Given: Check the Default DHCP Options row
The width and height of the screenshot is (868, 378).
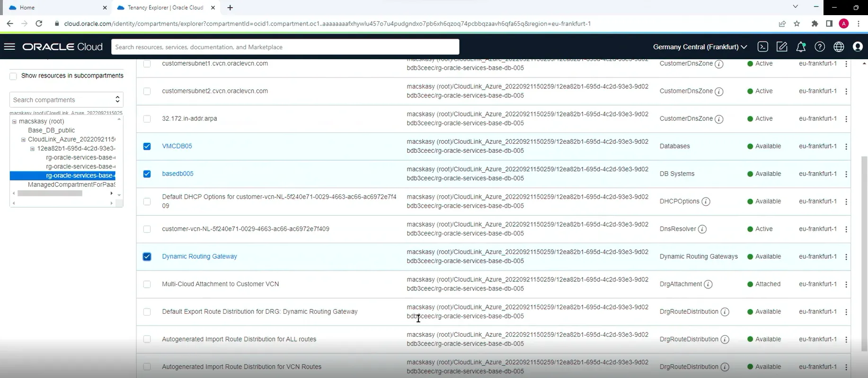Looking at the screenshot, I should 147,202.
